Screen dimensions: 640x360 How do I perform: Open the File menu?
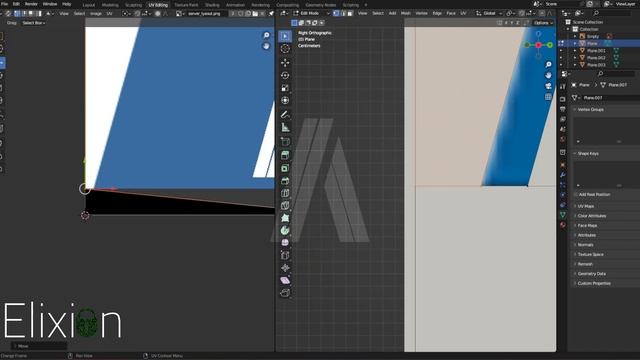pos(4,4)
